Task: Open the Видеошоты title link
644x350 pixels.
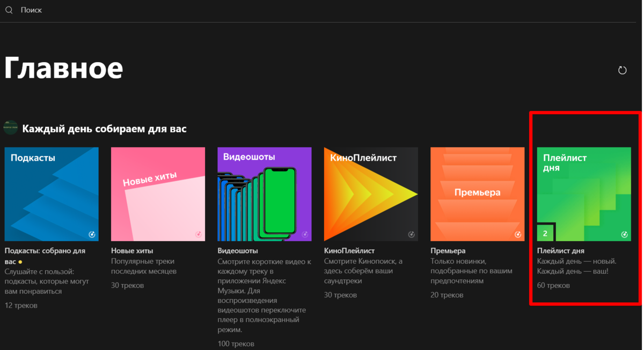Action: click(x=238, y=251)
